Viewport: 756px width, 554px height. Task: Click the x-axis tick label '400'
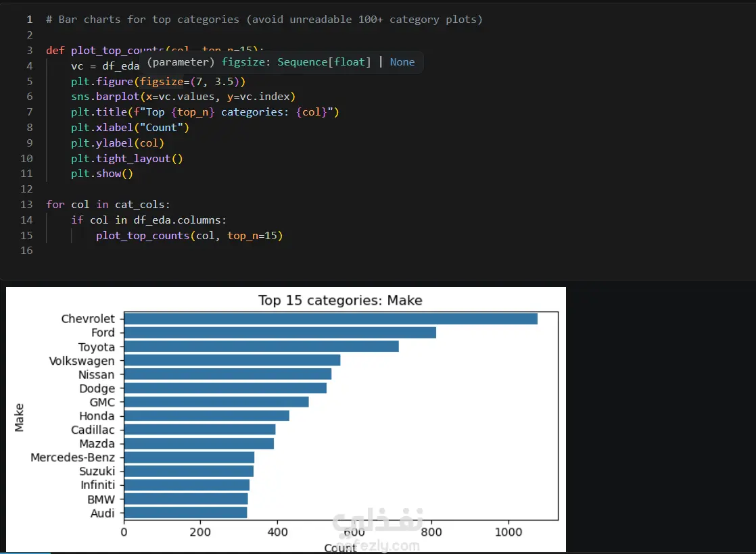(x=277, y=532)
